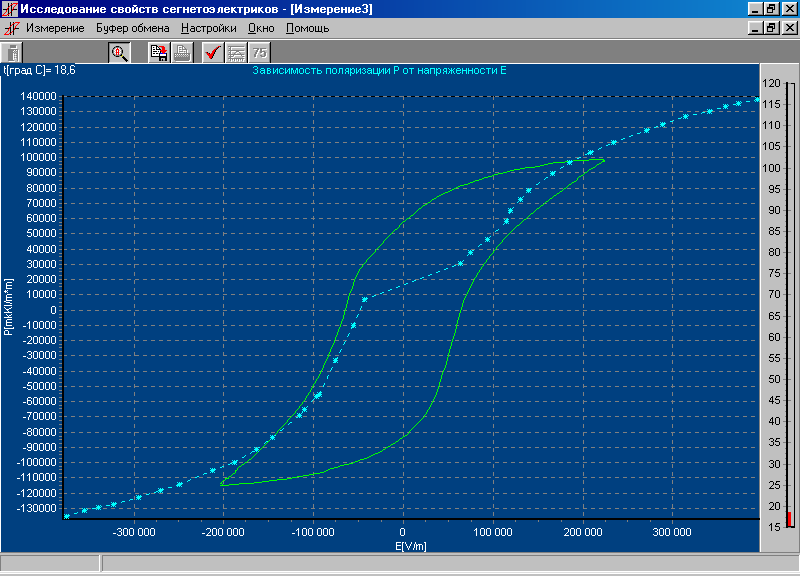Click the '75' toolbar button

click(x=259, y=53)
